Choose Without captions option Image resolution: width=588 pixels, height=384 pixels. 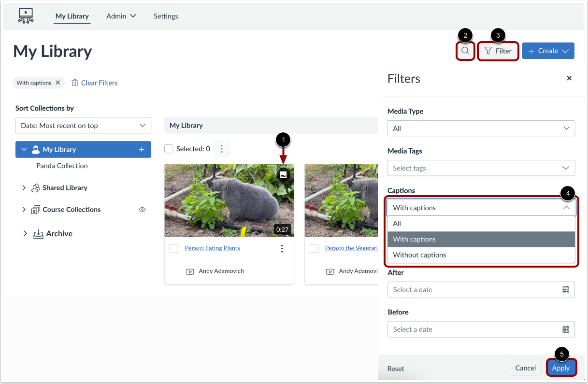(481, 255)
